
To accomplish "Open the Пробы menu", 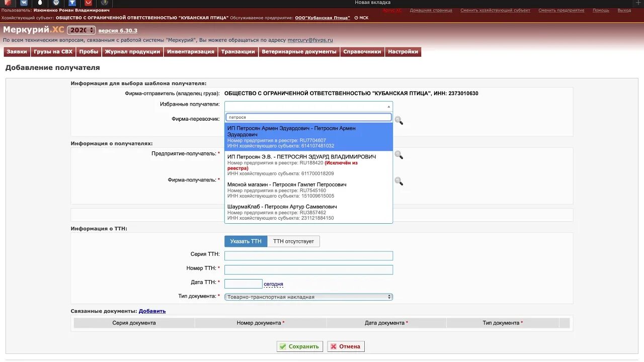I will click(89, 52).
